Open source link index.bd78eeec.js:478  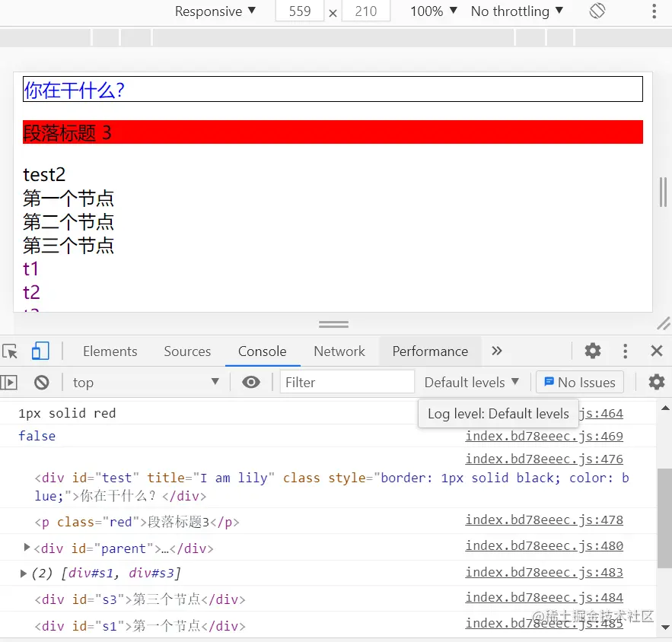click(544, 520)
